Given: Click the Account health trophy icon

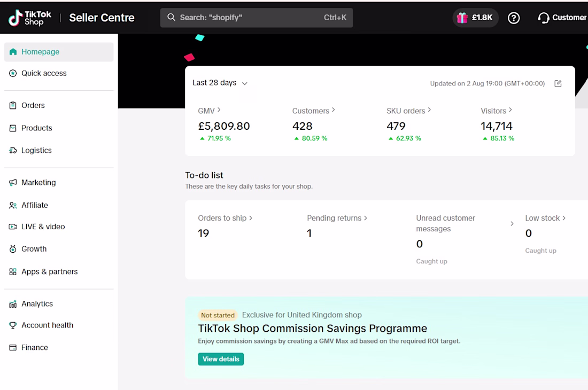Looking at the screenshot, I should (13, 325).
